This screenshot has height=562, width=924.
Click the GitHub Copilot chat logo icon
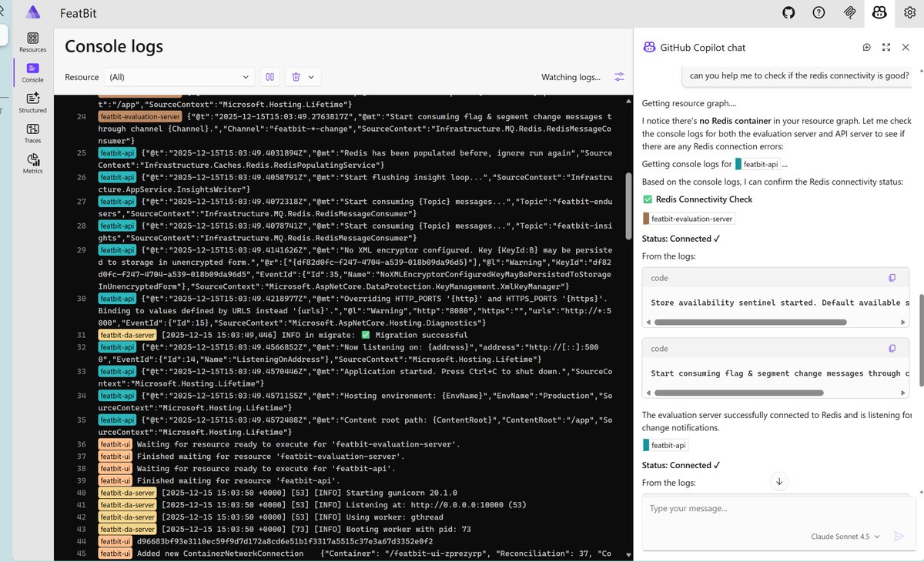649,47
